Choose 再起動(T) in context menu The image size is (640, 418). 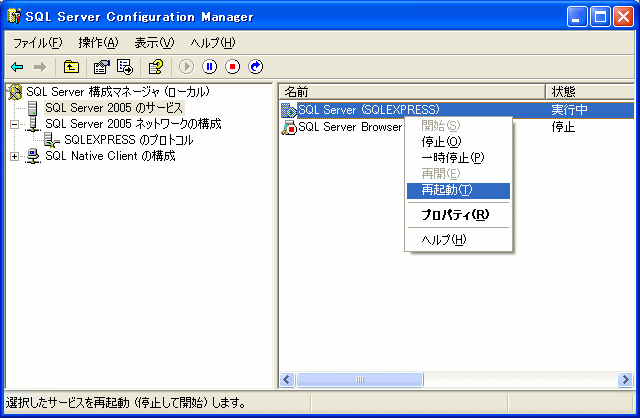point(458,190)
